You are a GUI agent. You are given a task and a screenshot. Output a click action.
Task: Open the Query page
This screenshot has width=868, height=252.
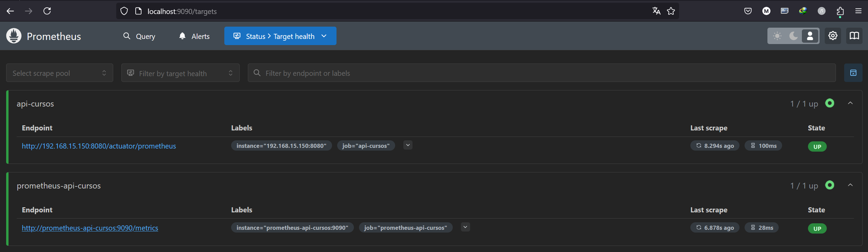coord(139,36)
